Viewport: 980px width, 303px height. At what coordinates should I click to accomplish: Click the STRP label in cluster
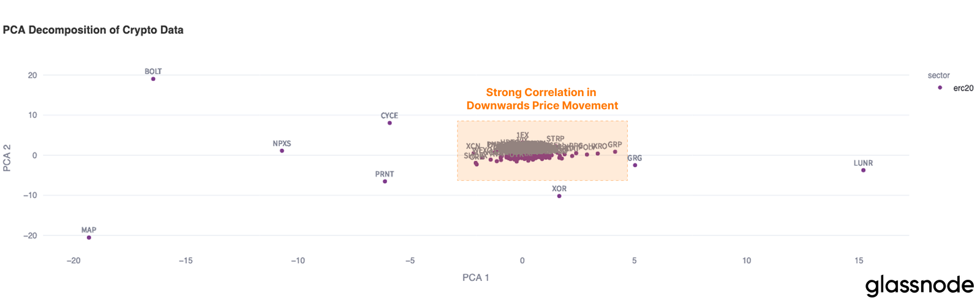coord(556,139)
